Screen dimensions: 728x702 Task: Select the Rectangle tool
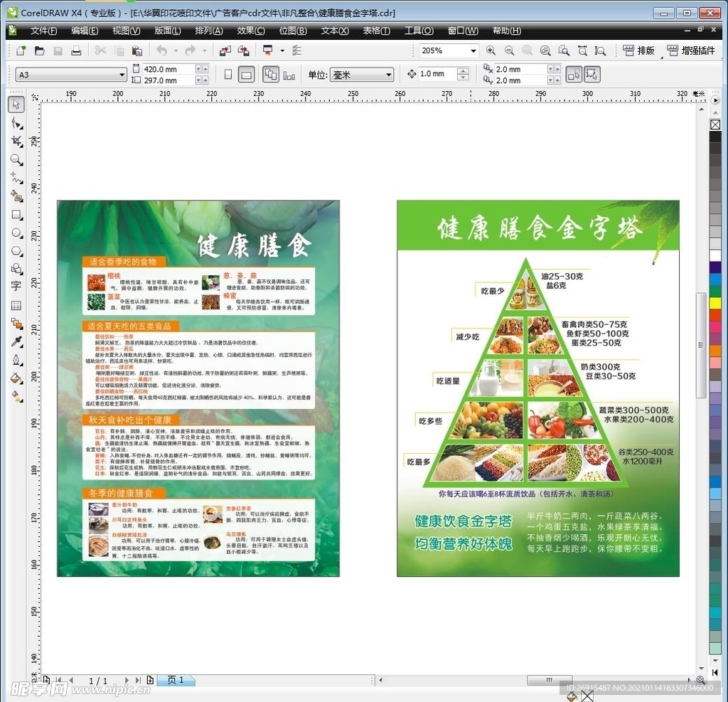14,214
